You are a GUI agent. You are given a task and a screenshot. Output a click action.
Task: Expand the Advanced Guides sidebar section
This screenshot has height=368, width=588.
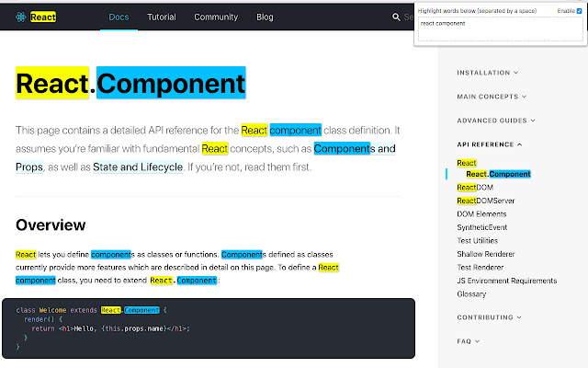pos(496,121)
